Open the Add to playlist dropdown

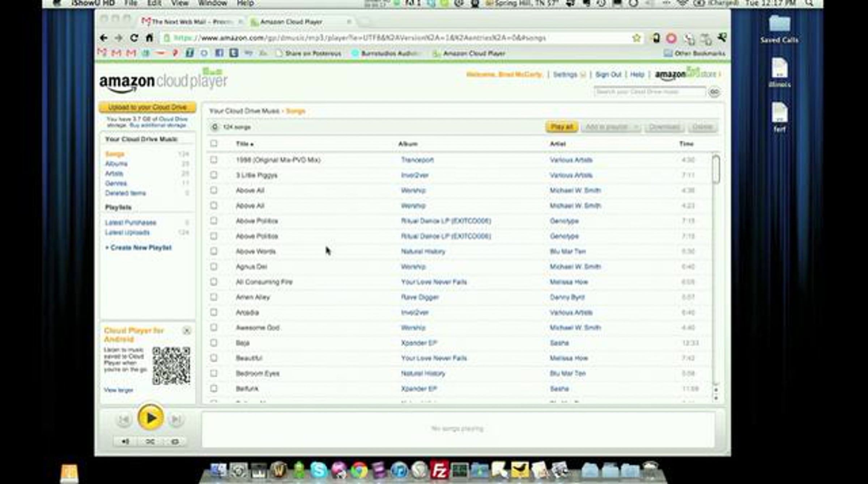click(x=611, y=127)
